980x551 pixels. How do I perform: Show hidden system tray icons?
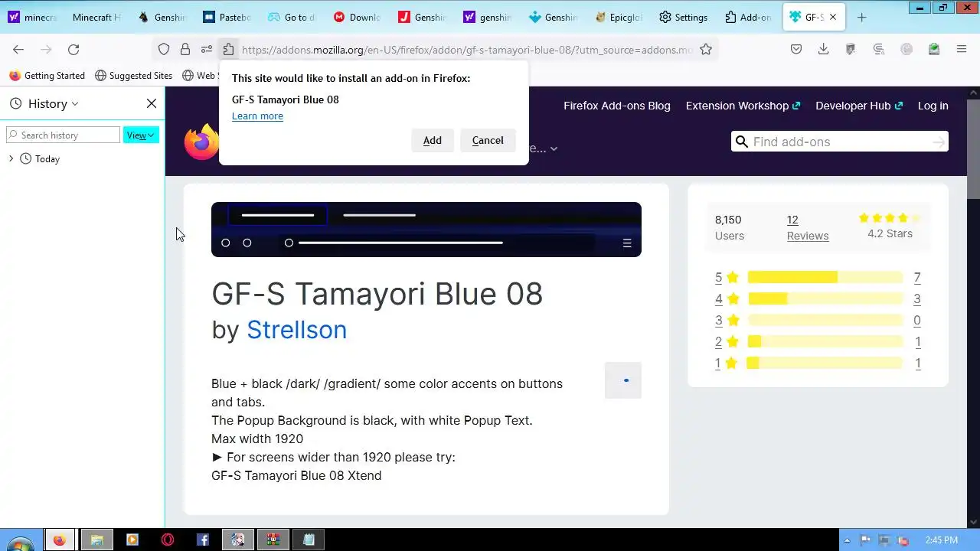(x=848, y=540)
